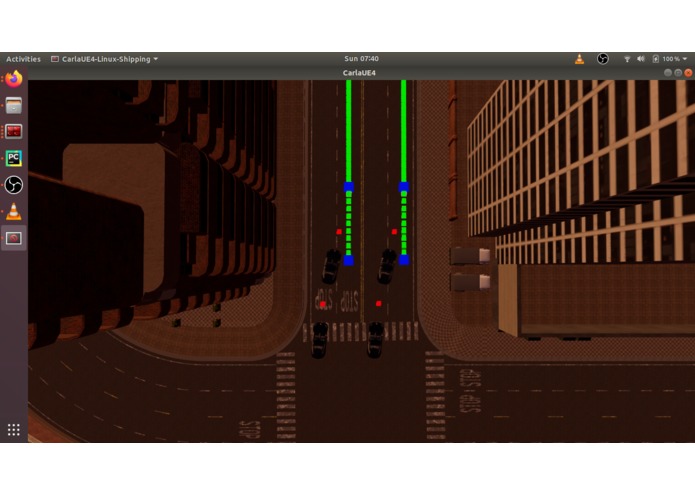Image resolution: width=695 pixels, height=494 pixels.
Task: Maximize the CarlaUE4 window
Action: point(678,73)
